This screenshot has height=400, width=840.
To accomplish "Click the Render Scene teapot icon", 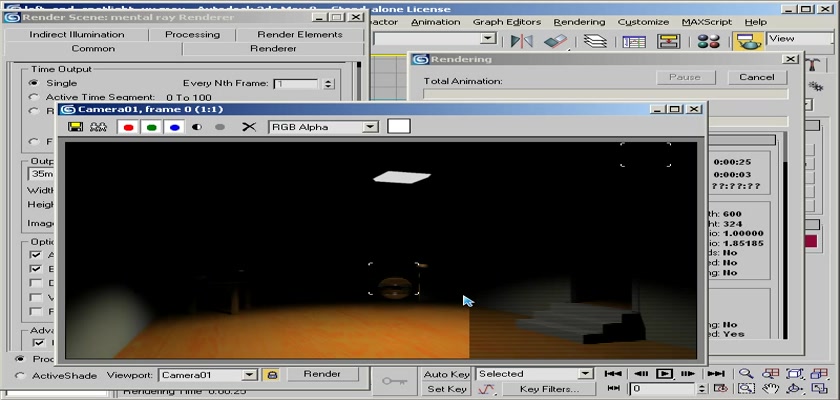I will coord(748,41).
